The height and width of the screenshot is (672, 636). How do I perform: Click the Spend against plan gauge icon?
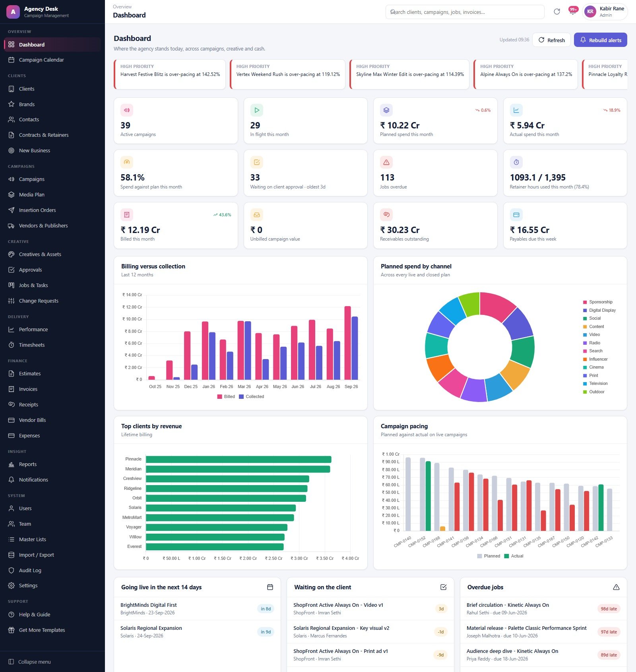pos(127,162)
